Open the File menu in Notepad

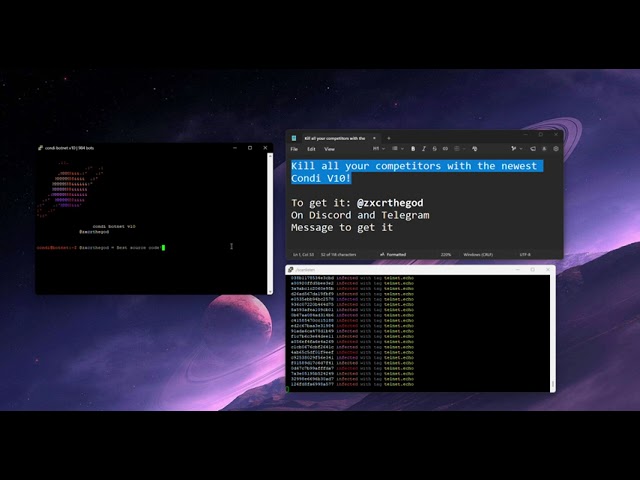[x=294, y=149]
